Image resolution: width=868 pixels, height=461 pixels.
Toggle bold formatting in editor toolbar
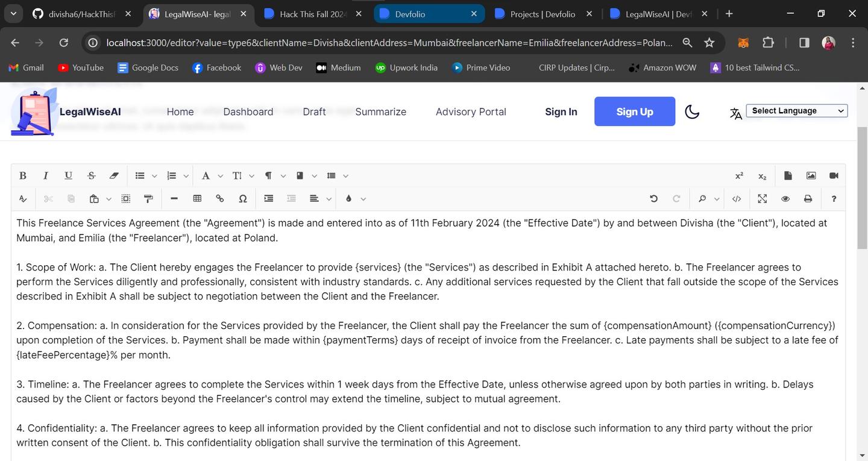click(23, 175)
